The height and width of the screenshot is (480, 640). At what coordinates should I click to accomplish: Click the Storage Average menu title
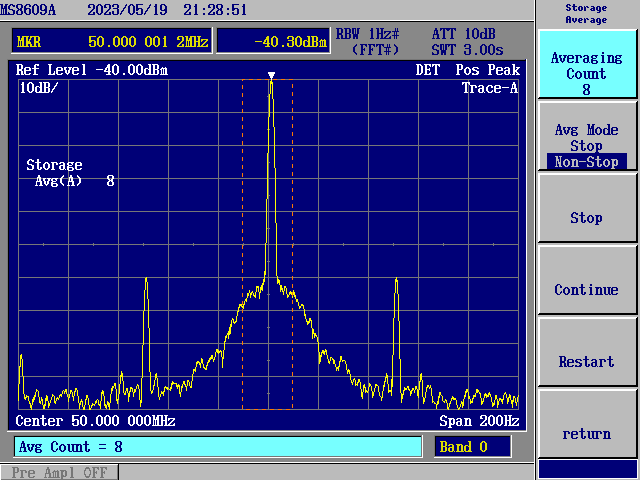pos(586,14)
